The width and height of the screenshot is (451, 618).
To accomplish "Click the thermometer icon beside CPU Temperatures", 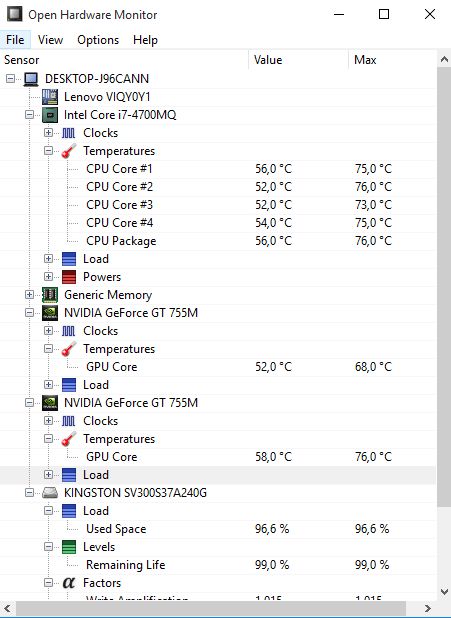I will pyautogui.click(x=69, y=151).
